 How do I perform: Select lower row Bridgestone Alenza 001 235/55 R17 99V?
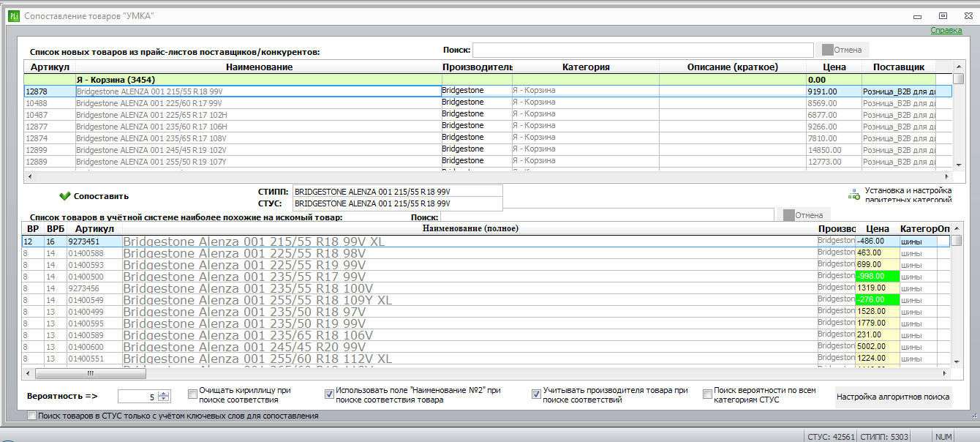click(486, 276)
